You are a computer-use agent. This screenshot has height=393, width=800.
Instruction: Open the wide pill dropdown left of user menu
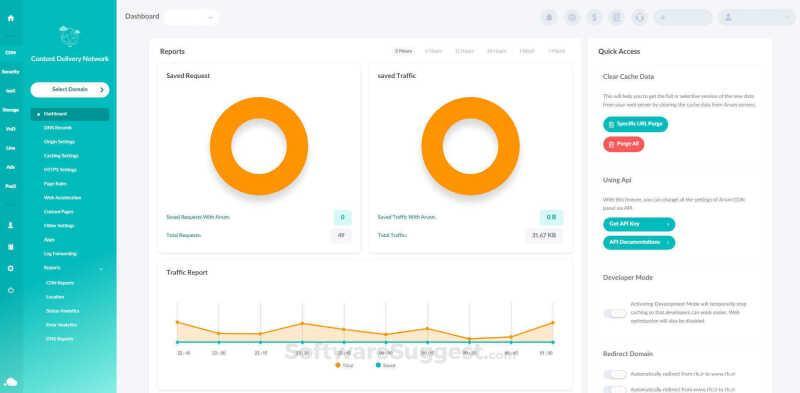tap(683, 17)
